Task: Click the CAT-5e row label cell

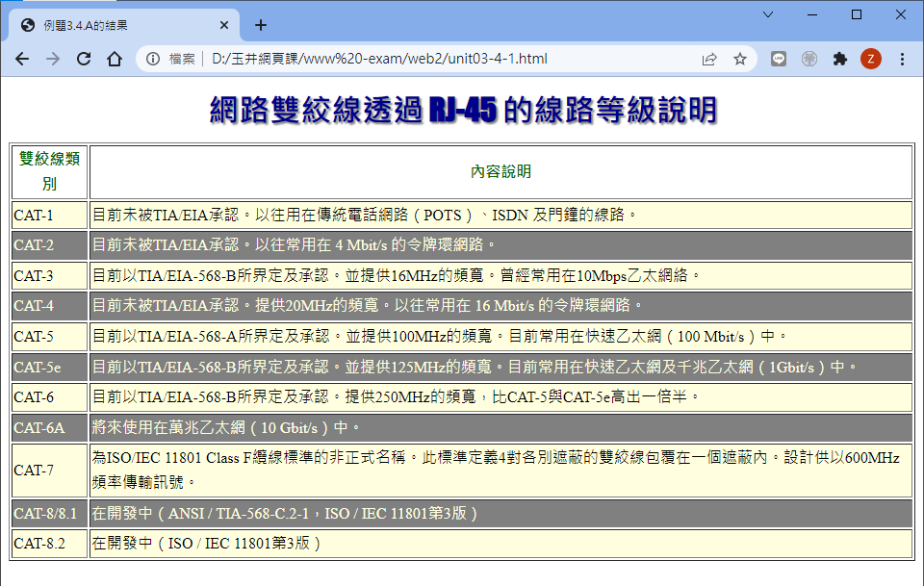Action: point(49,367)
